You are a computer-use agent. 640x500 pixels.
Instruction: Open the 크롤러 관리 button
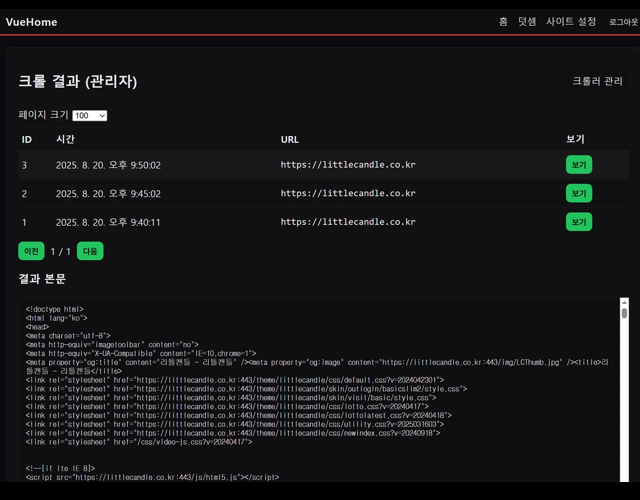(598, 81)
